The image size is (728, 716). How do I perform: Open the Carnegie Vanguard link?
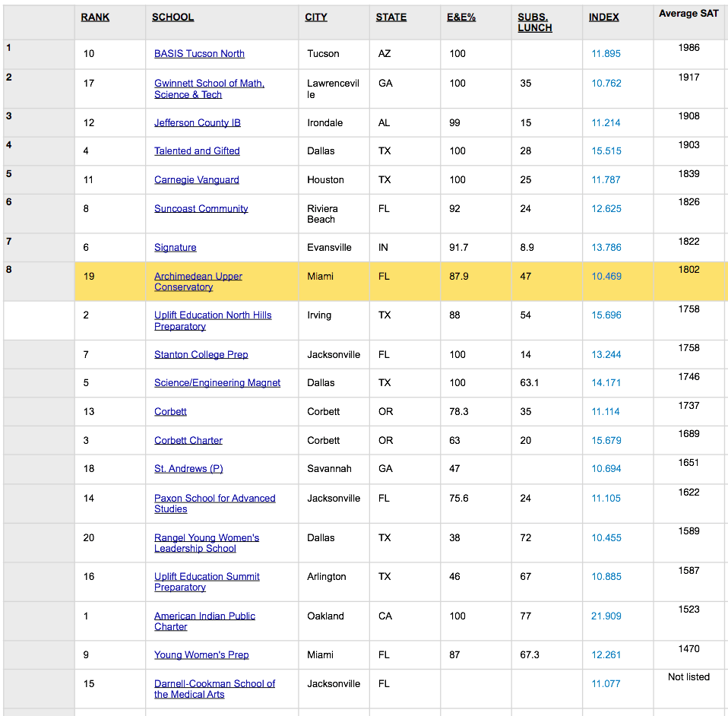196,179
